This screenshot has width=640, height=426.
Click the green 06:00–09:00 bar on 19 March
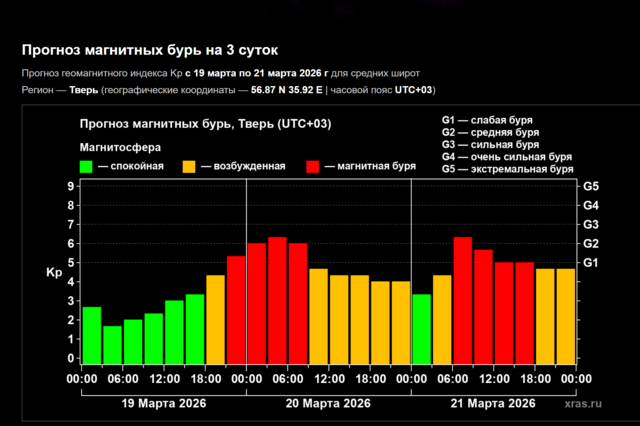click(133, 342)
